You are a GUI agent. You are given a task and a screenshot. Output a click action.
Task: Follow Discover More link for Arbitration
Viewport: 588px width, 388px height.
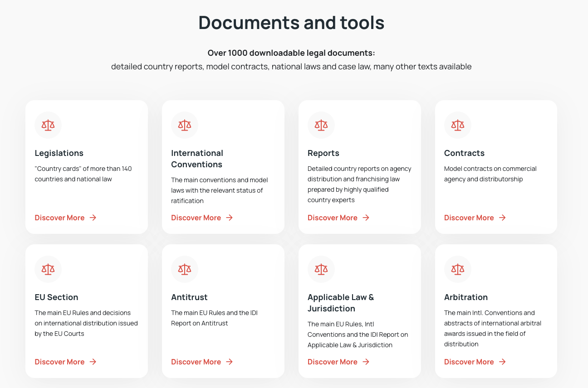[x=475, y=362]
